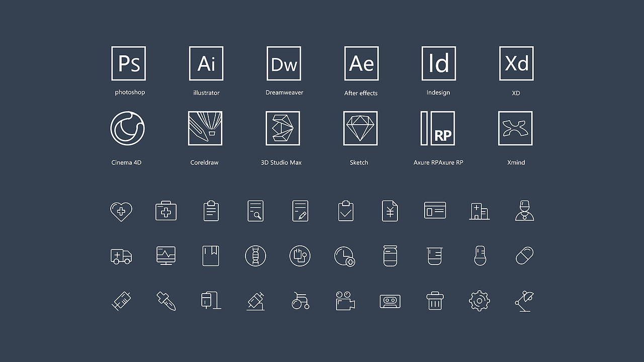Select the "Dreamweaver" label text
This screenshot has width=644, height=362.
tap(284, 93)
